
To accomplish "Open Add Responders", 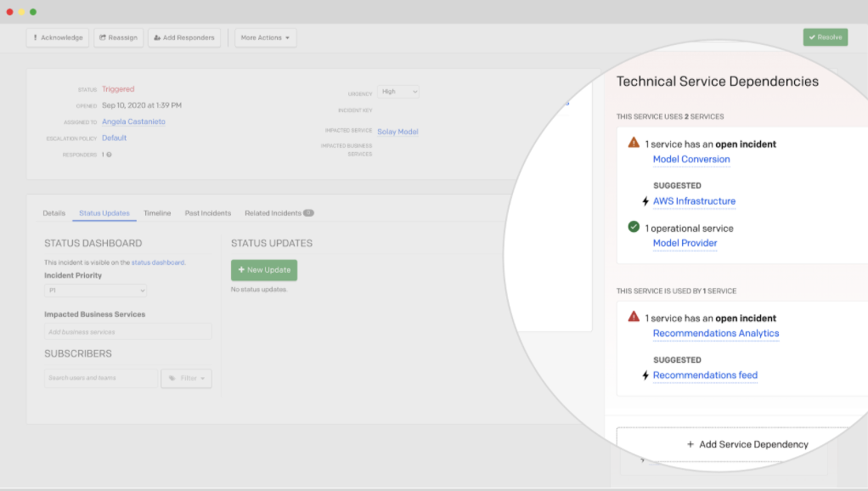I will 184,37.
